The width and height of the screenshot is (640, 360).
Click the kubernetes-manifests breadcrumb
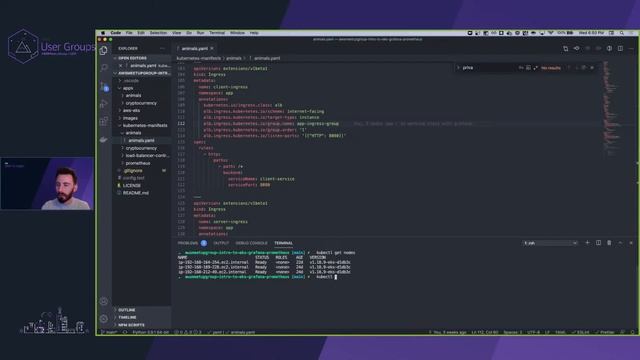(199, 58)
